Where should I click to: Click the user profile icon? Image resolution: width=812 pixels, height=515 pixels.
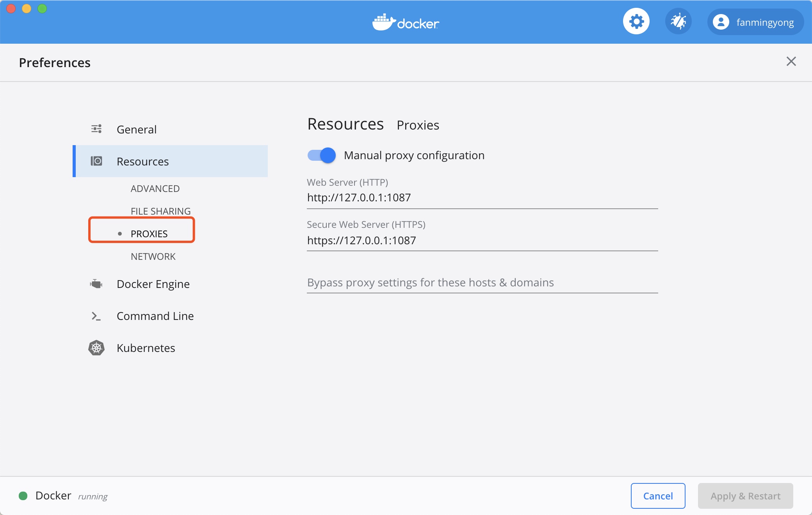tap(719, 23)
